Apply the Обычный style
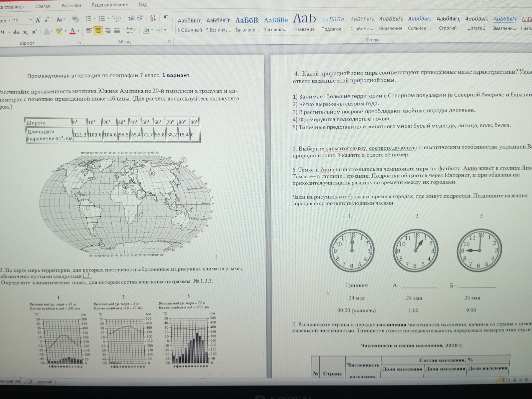 [190, 25]
